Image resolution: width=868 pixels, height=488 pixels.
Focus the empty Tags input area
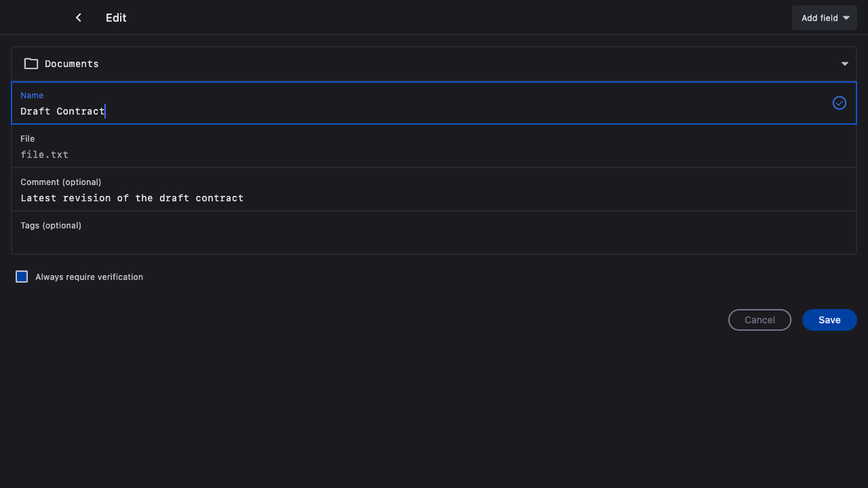tap(434, 240)
